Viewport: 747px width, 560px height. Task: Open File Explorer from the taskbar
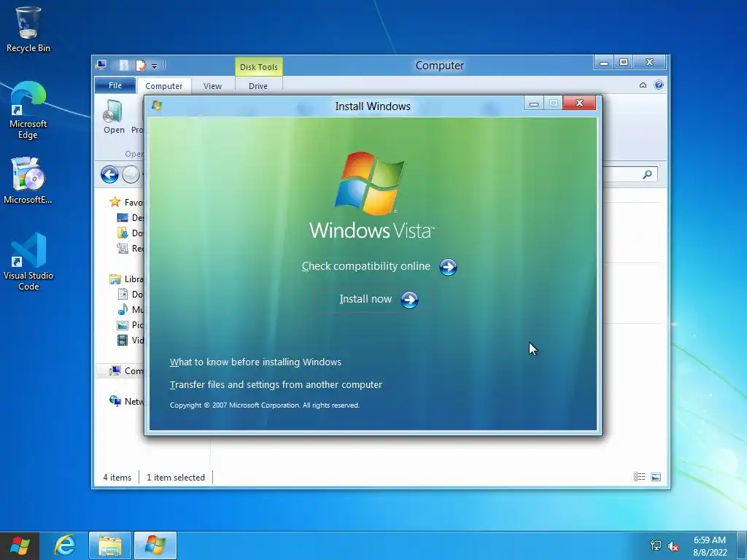click(109, 545)
